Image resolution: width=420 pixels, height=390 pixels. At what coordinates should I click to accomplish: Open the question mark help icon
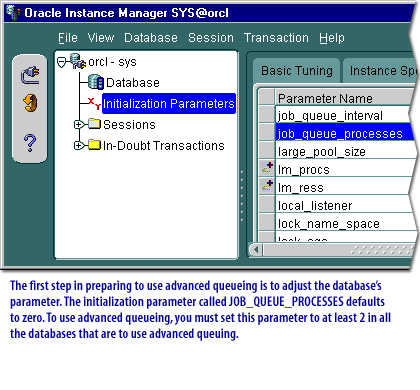(x=30, y=143)
